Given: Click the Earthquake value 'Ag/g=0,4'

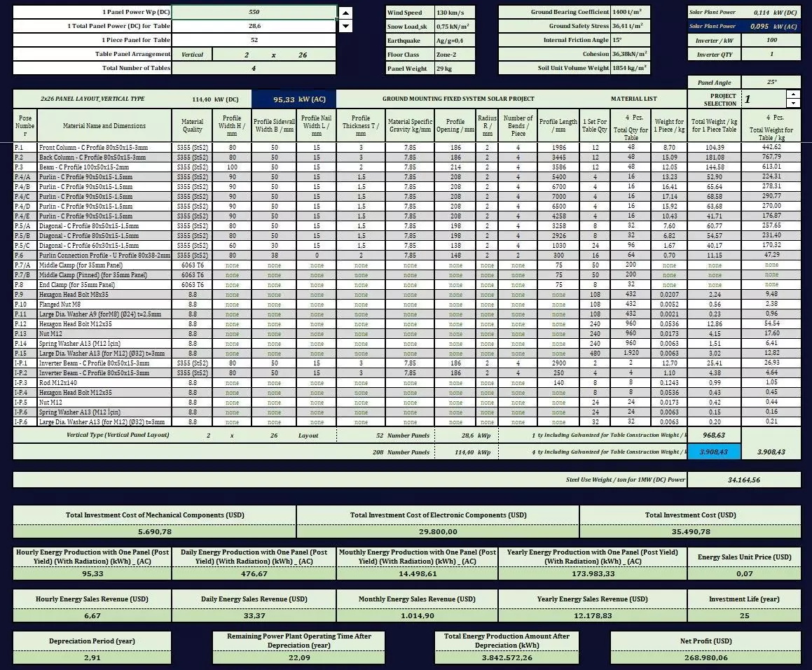Looking at the screenshot, I should [x=455, y=41].
